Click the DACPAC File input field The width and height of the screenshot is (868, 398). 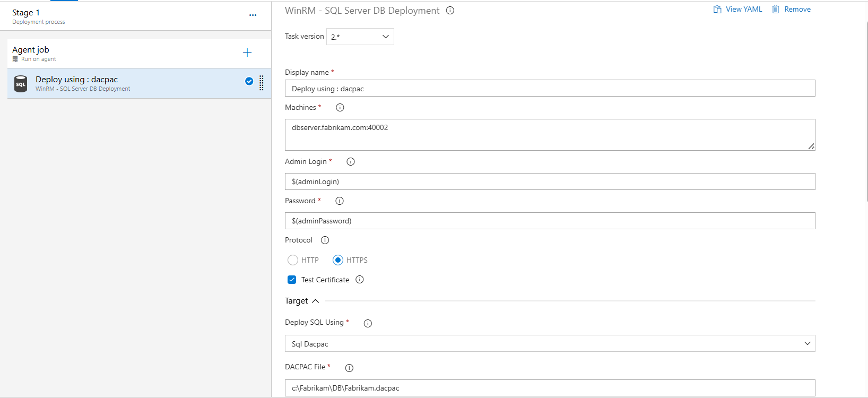pyautogui.click(x=550, y=387)
